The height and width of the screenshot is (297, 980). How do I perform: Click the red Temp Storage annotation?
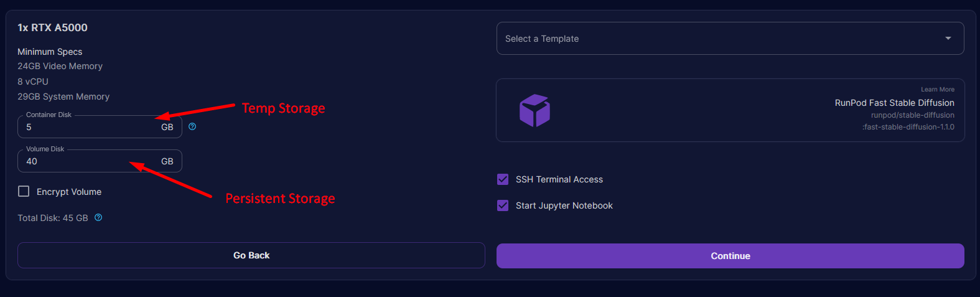(283, 108)
